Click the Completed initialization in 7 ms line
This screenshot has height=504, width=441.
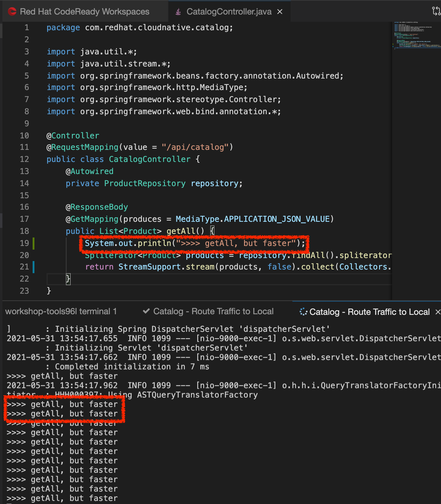127,367
